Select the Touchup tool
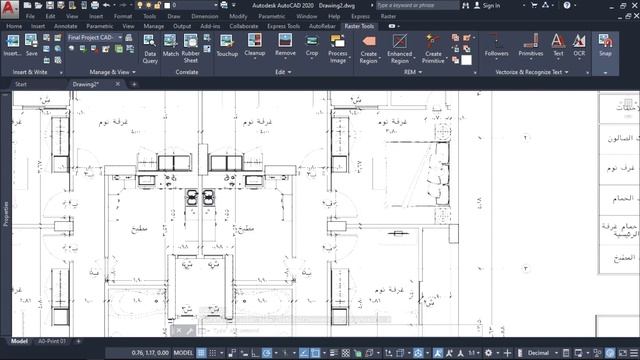Screen dimensions: 640x360 coord(227,45)
